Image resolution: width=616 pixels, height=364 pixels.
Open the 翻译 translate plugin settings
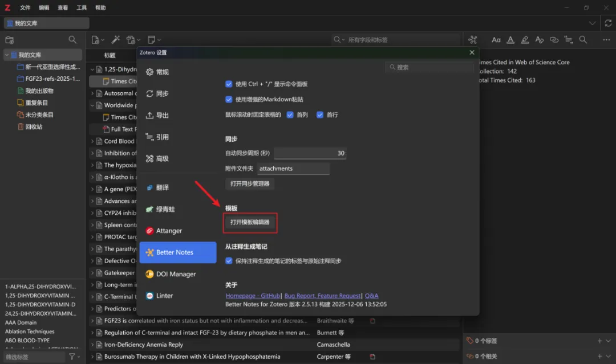(178, 187)
